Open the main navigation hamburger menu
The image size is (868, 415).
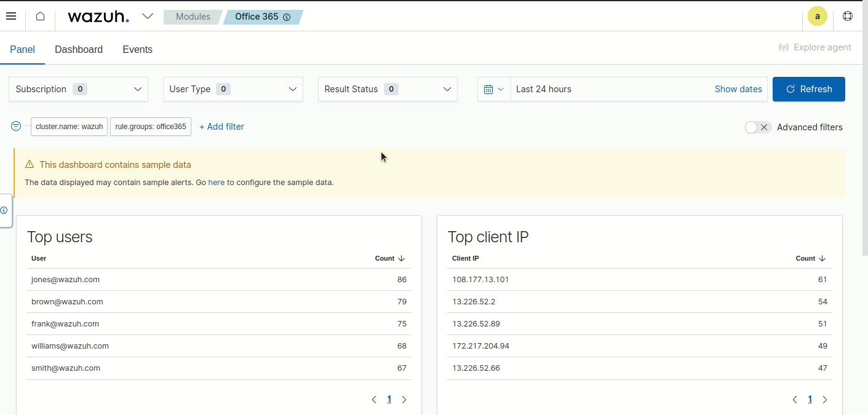tap(11, 16)
